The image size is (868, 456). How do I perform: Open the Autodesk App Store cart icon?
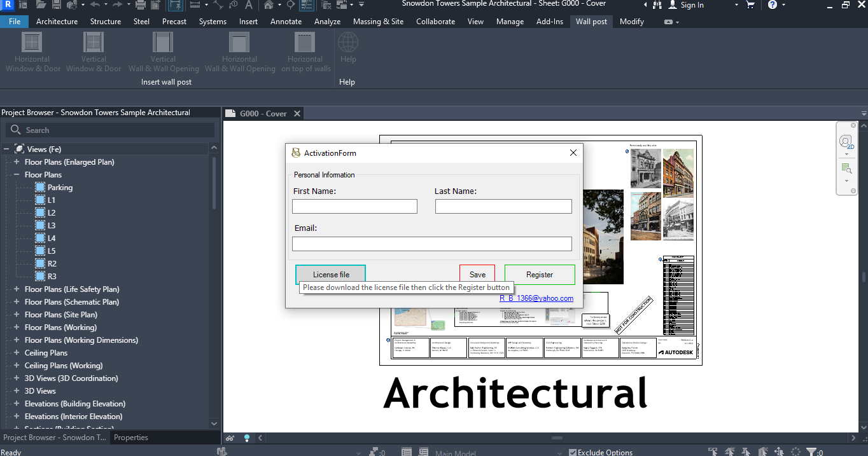(x=750, y=5)
